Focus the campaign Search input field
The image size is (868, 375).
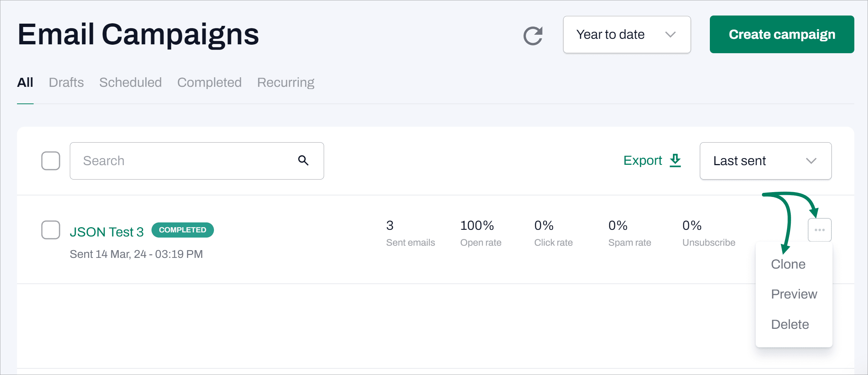(x=185, y=161)
